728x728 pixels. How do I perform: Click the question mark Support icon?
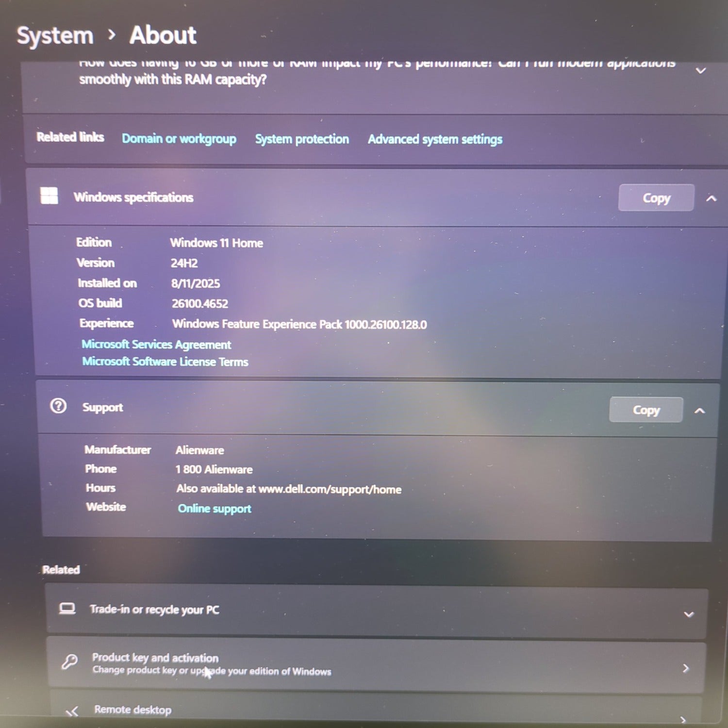pyautogui.click(x=58, y=406)
